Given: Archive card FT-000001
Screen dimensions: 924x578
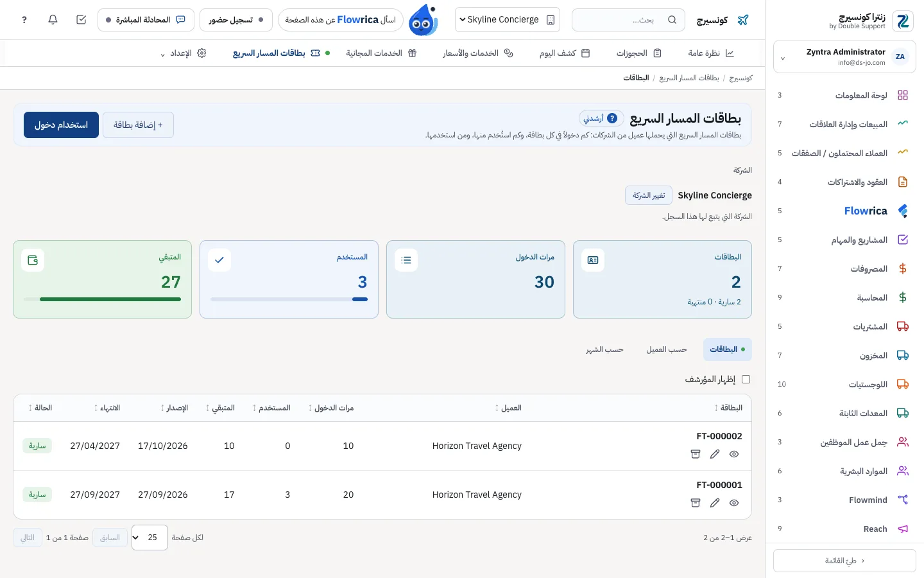Looking at the screenshot, I should point(695,503).
